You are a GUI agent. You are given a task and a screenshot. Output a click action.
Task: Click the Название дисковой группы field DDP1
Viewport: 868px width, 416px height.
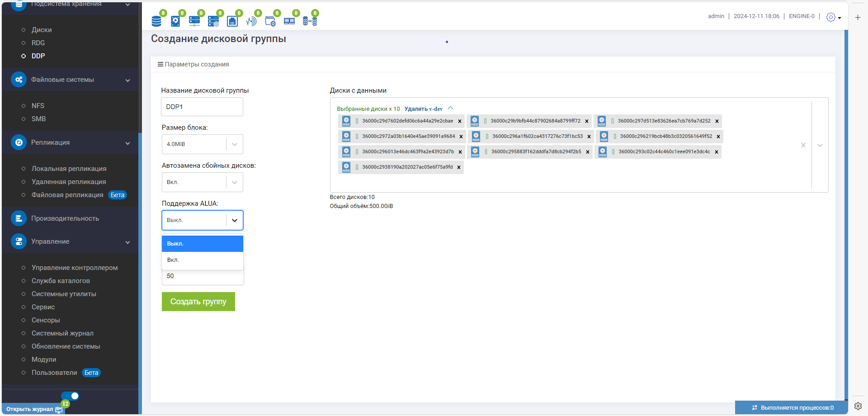[202, 107]
